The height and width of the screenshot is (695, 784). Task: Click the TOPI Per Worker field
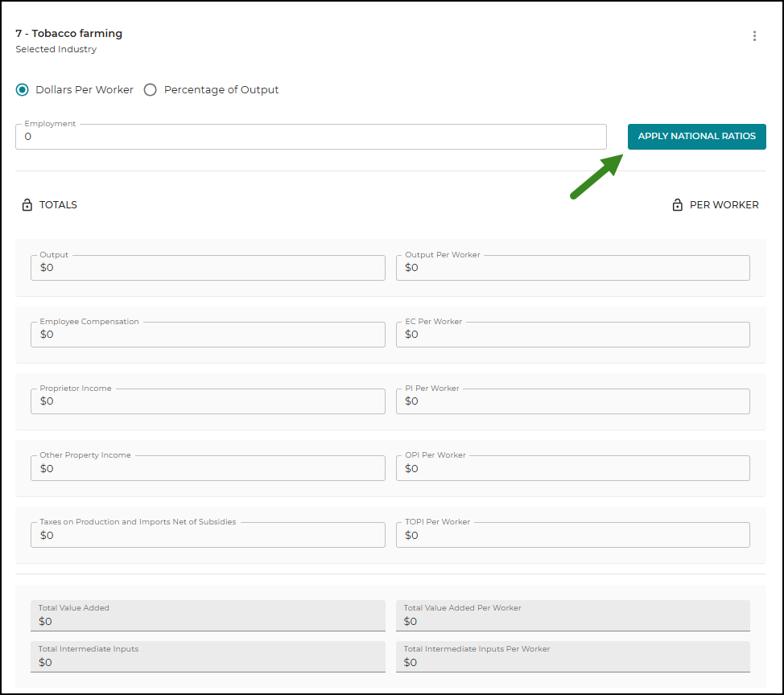pos(573,535)
